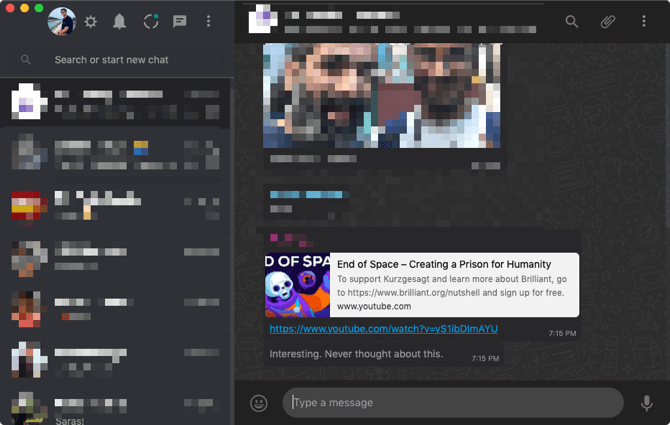Click the contact avatar in chat header

tap(261, 21)
